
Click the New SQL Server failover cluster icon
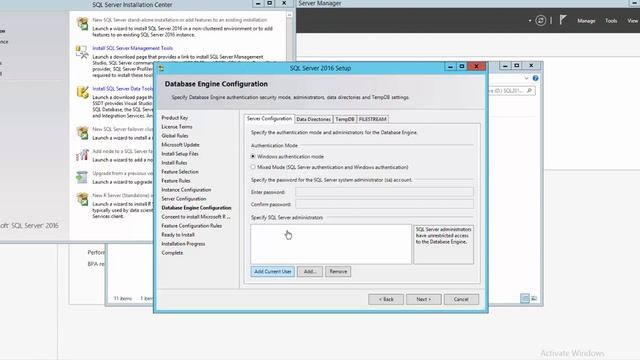[x=82, y=133]
